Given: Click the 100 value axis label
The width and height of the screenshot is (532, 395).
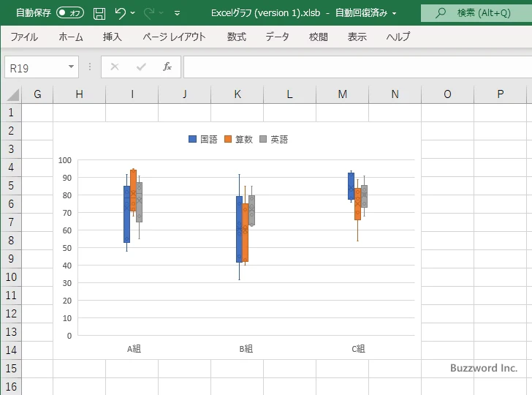Looking at the screenshot, I should [65, 160].
